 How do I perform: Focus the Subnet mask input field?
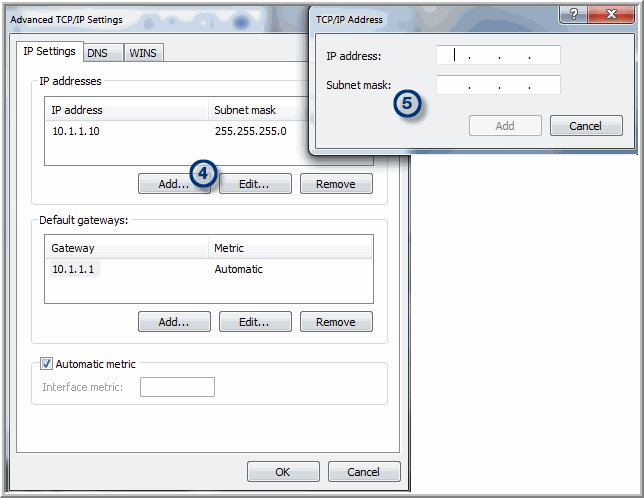point(498,86)
